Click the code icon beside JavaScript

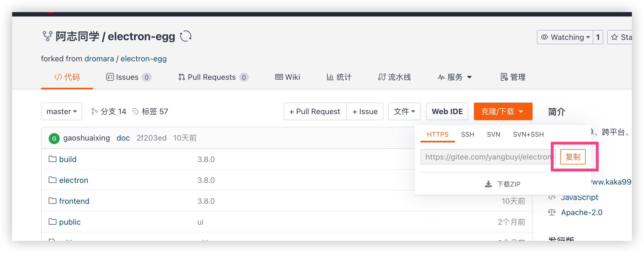(x=552, y=197)
